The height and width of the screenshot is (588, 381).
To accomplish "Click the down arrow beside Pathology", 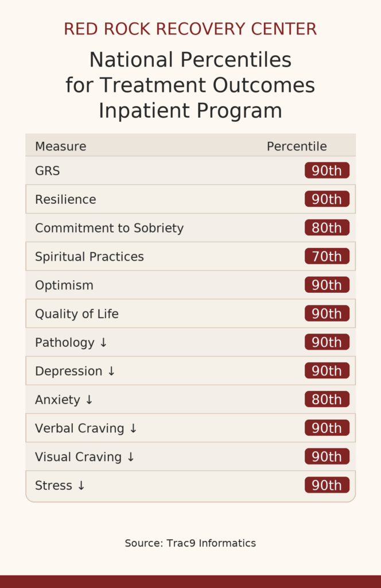I will point(103,343).
